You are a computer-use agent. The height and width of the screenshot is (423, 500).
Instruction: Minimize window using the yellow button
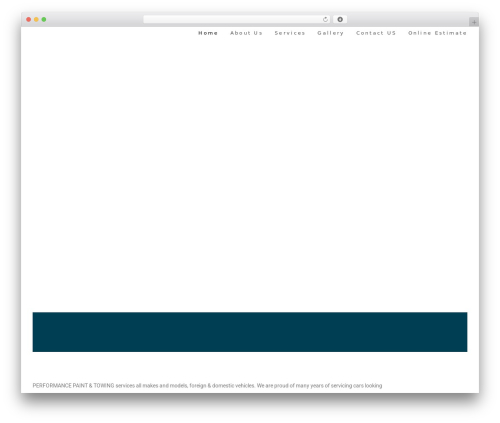(36, 19)
